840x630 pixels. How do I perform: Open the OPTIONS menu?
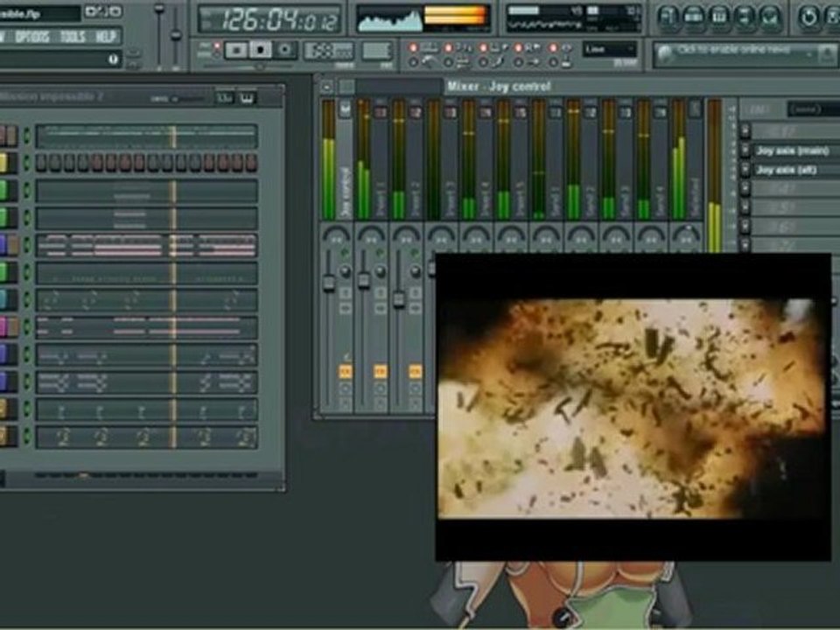point(32,37)
